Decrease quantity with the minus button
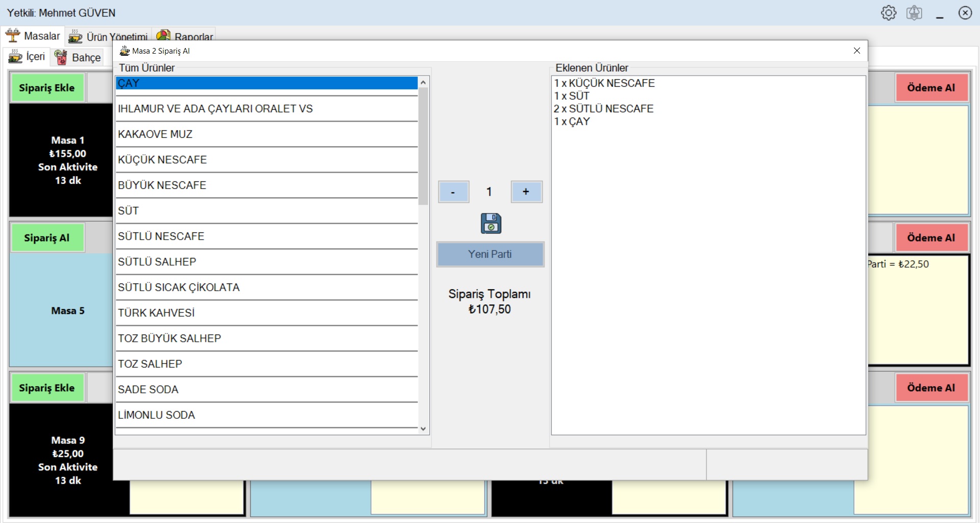980x523 pixels. 453,192
